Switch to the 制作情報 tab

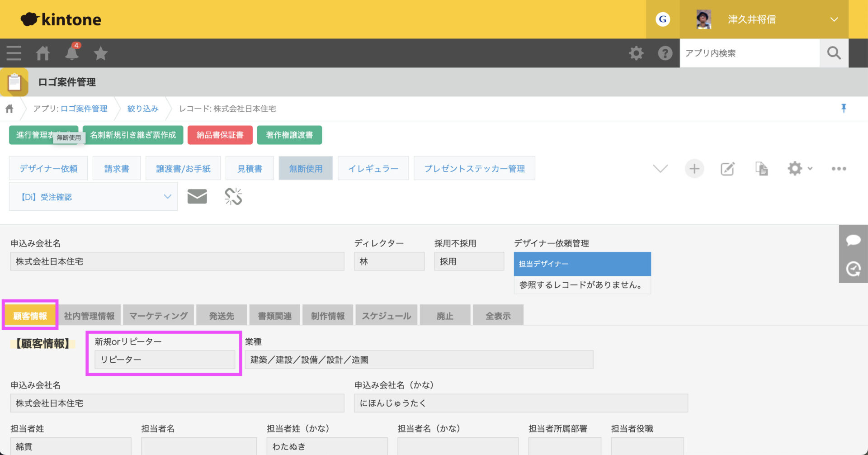tap(328, 316)
